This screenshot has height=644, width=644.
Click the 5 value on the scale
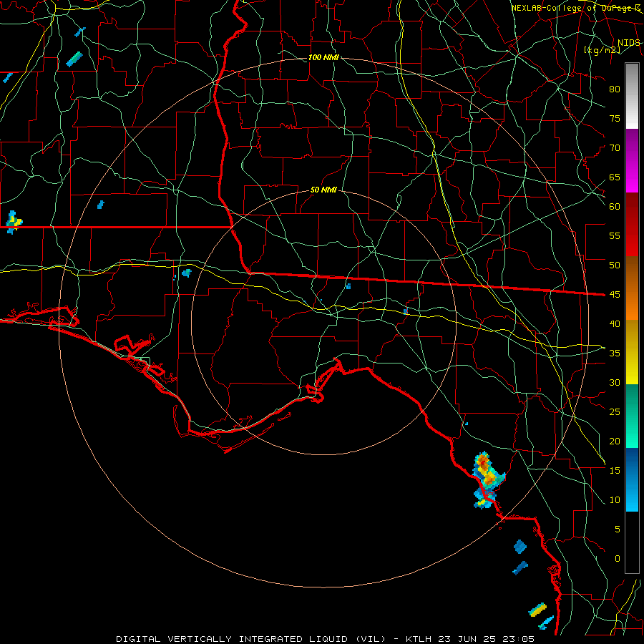point(618,529)
